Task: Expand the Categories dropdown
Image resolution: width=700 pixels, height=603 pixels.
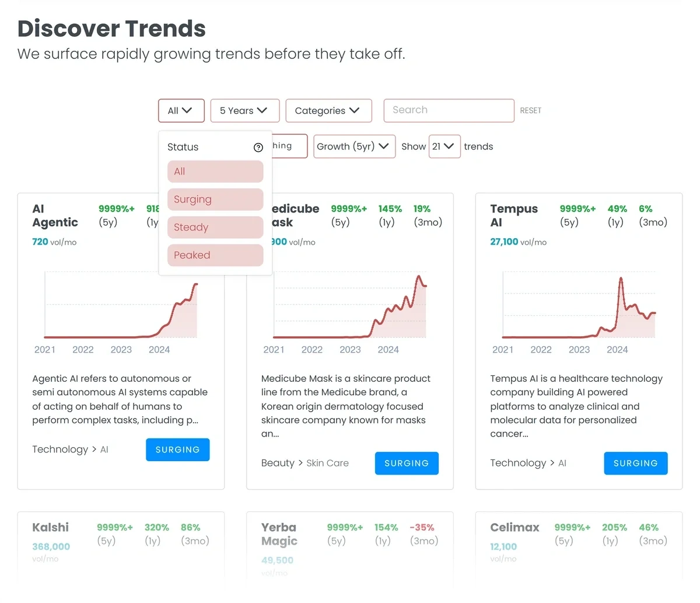Action: click(328, 110)
